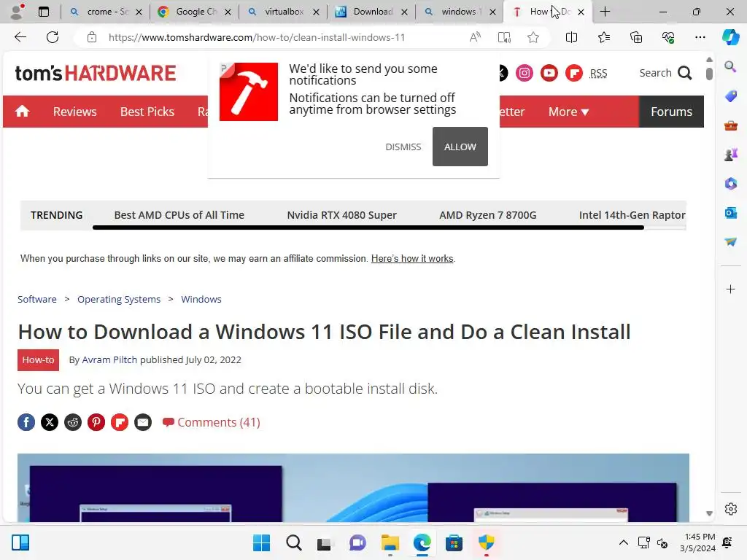View site information lock icon

(x=92, y=37)
